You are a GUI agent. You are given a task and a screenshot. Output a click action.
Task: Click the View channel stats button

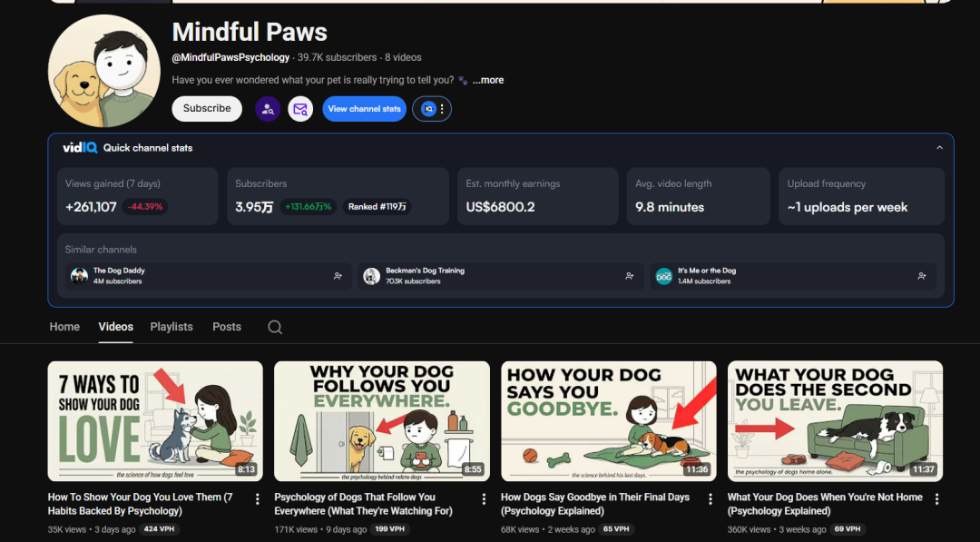(x=365, y=109)
